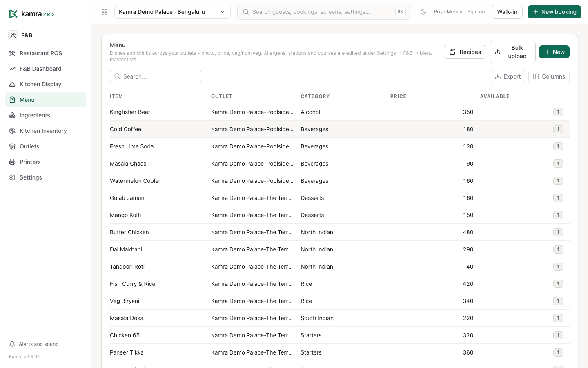
Task: Open the apps grid icon
Action: pyautogui.click(x=105, y=12)
